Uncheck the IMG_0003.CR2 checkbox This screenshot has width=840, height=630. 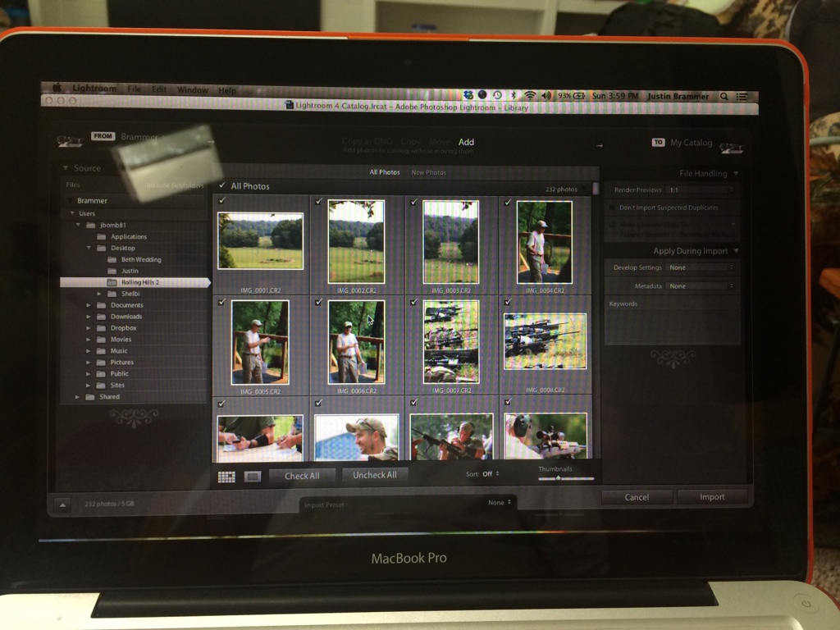tap(413, 202)
